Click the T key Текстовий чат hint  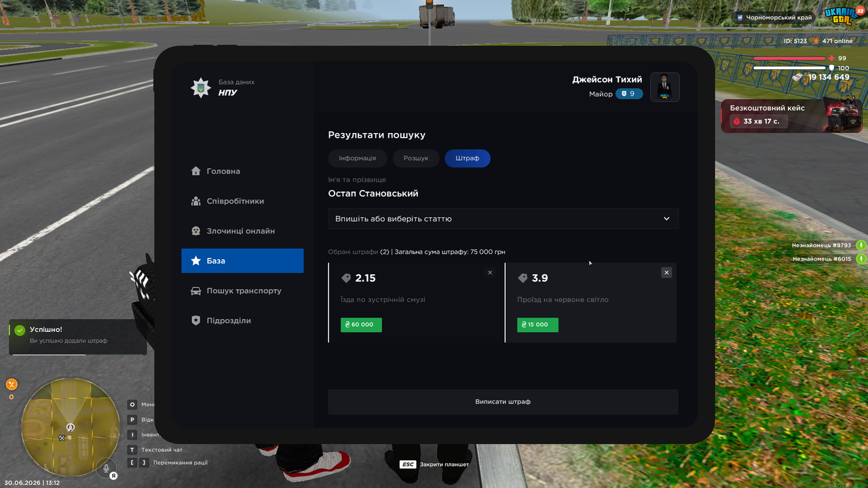point(155,449)
